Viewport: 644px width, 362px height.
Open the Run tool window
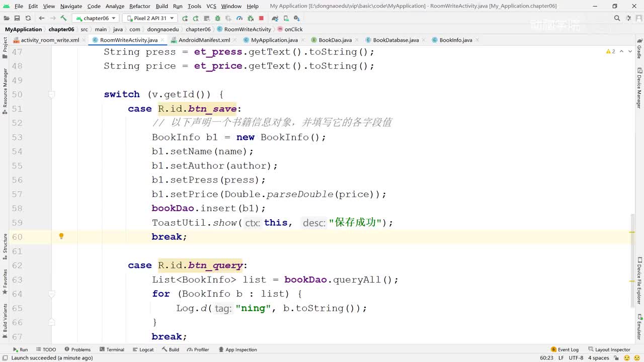pos(20,349)
